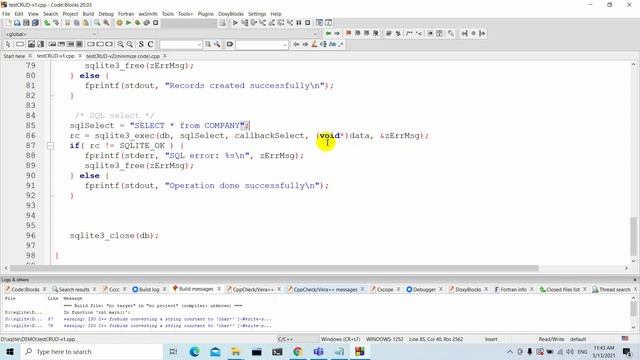Open the Plugins menu
Screen dimensions: 640x360
click(206, 14)
